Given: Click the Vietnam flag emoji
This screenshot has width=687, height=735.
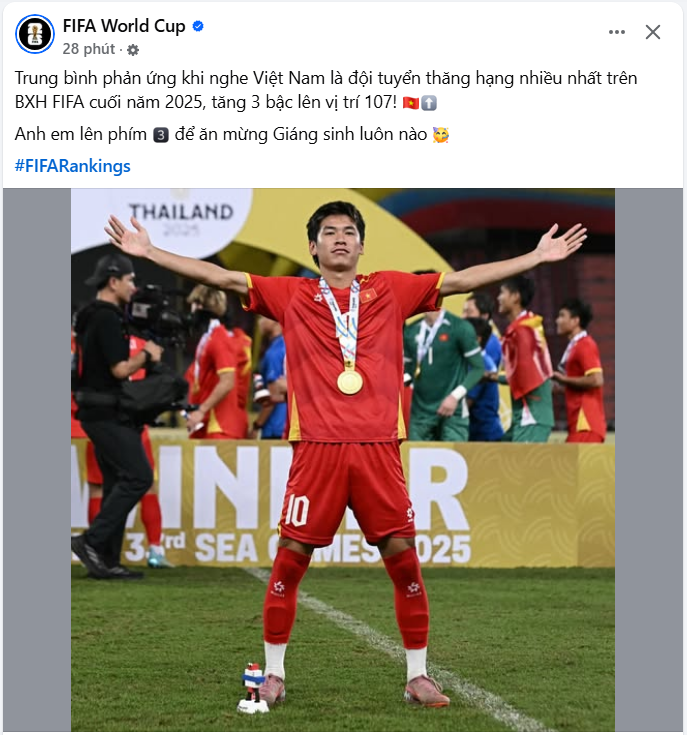Looking at the screenshot, I should [x=411, y=103].
